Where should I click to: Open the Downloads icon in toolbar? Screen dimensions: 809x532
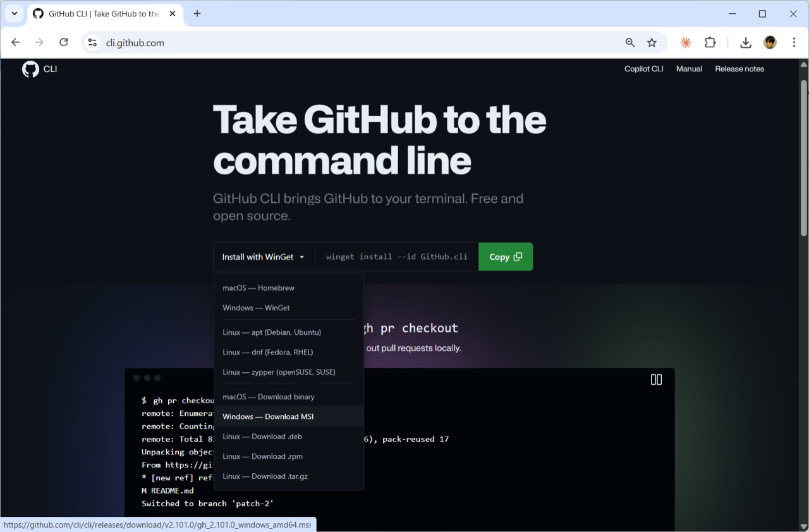(746, 42)
